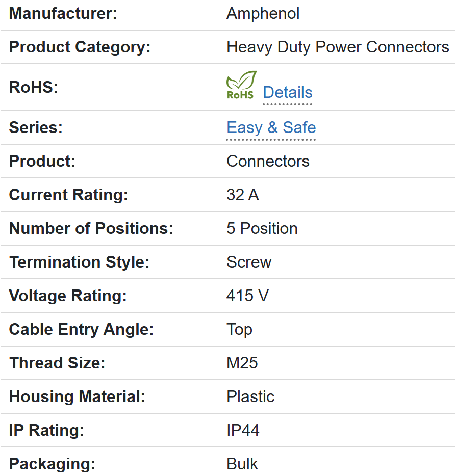
Task: Click the 'RoHS:' row label
Action: pyautogui.click(x=34, y=87)
